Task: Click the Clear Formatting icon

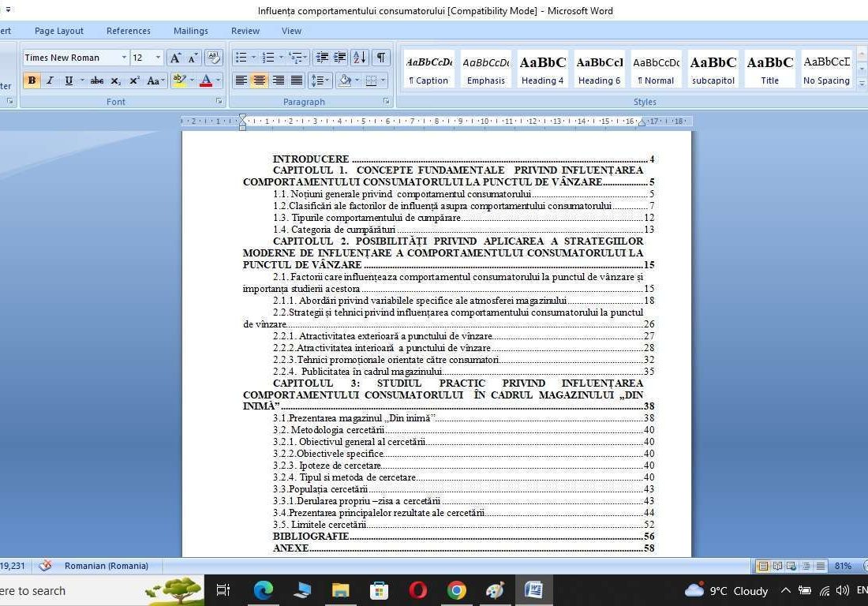Action: pos(213,58)
